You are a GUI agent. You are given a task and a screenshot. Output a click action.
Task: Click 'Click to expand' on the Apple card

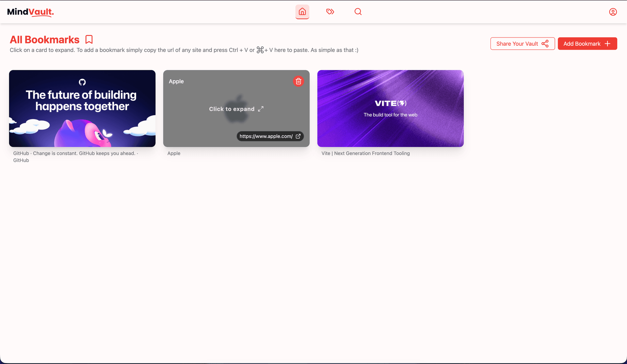232,109
